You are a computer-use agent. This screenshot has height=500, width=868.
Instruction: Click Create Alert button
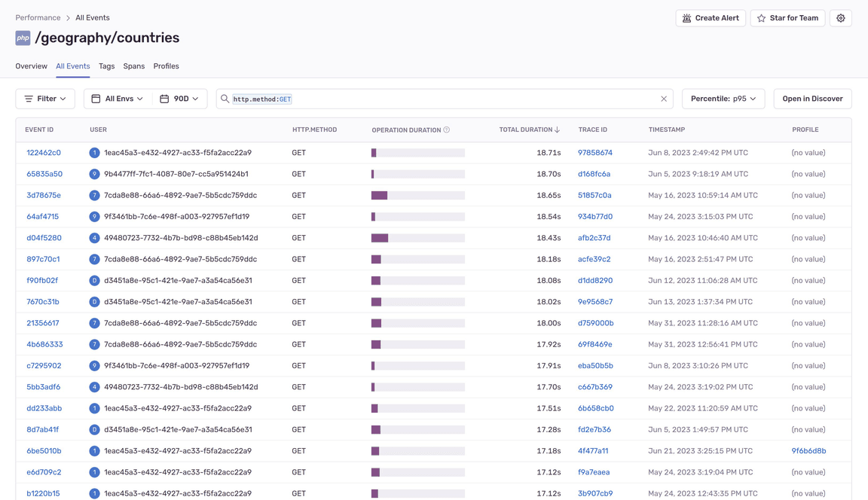pyautogui.click(x=711, y=18)
